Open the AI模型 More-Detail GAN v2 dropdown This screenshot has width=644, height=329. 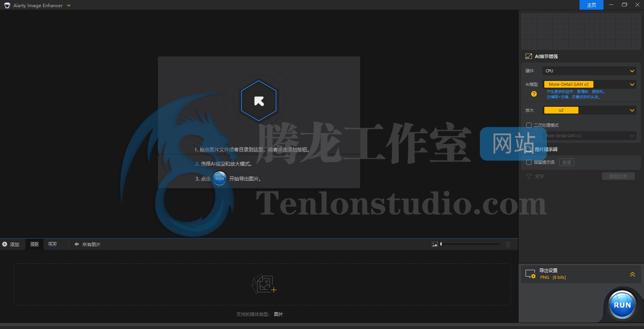(x=589, y=84)
